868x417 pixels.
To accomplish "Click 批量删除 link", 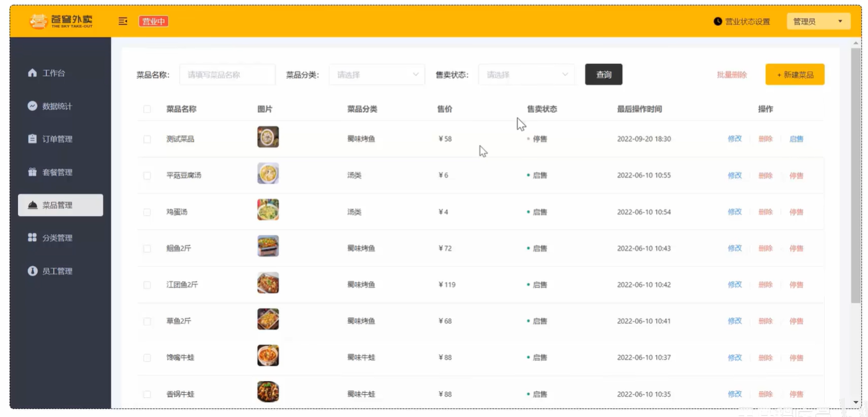I will [x=732, y=75].
